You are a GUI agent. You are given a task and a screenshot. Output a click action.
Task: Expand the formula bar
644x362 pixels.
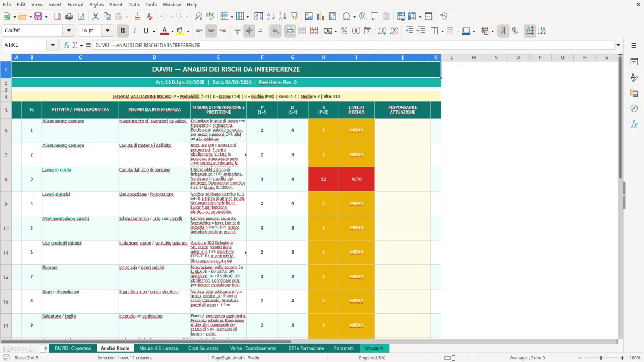click(x=618, y=45)
